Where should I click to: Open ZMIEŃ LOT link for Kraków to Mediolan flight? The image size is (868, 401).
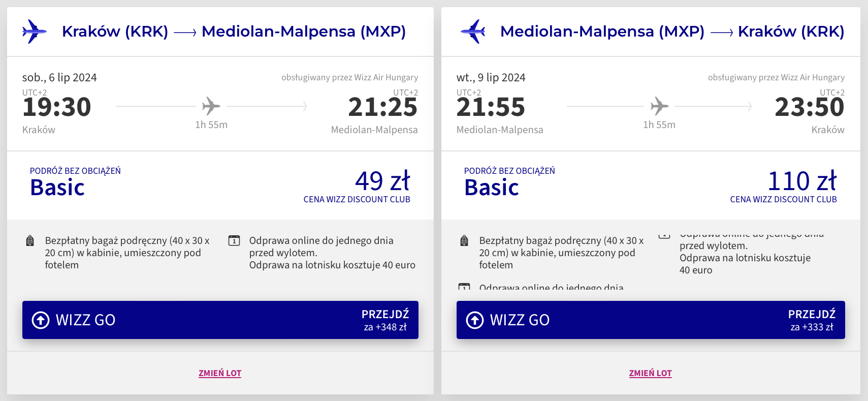tap(220, 373)
